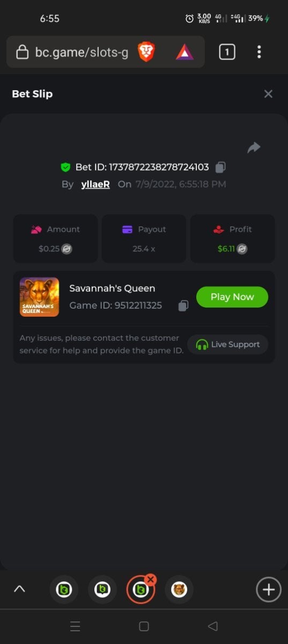Open browser three-dot menu
The height and width of the screenshot is (644, 288).
click(x=259, y=52)
